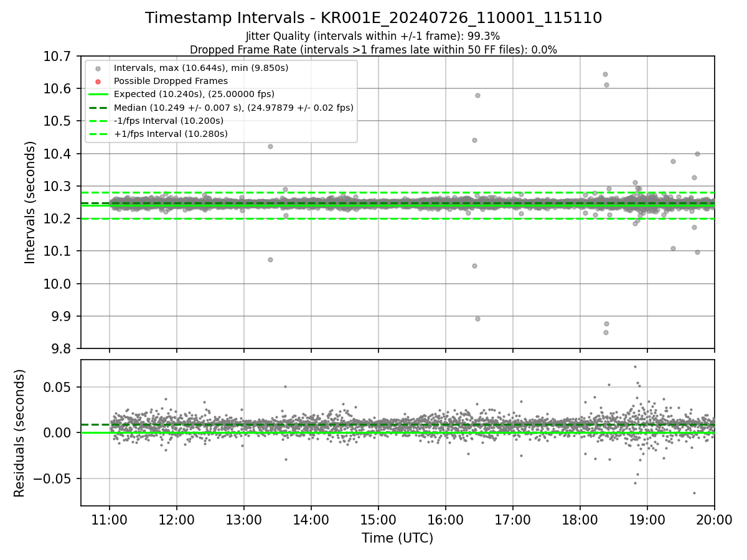
Task: Click the 'Jitter Quality' 99.3% subtitle line
Action: (373, 36)
